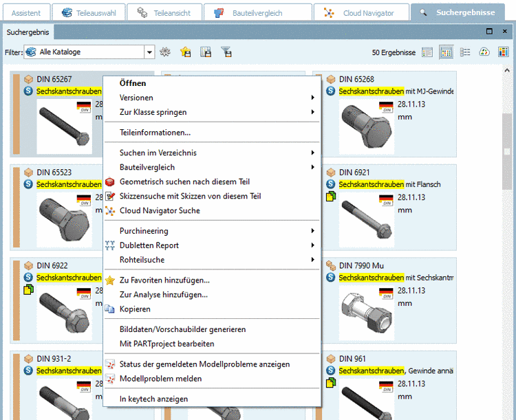Switch to detail list view icon
516x420 pixels.
465,52
